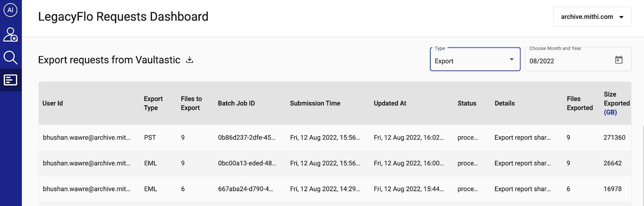The image size is (644, 206).
Task: Click the Files Exported column header
Action: (580, 103)
